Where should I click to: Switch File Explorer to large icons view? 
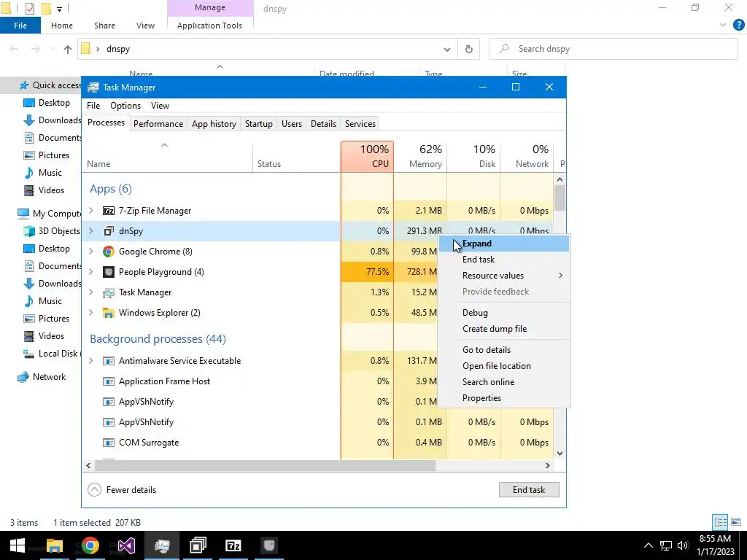click(735, 522)
